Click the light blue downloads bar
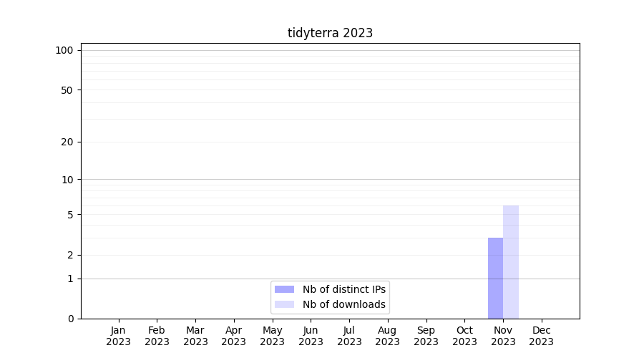 point(511,262)
